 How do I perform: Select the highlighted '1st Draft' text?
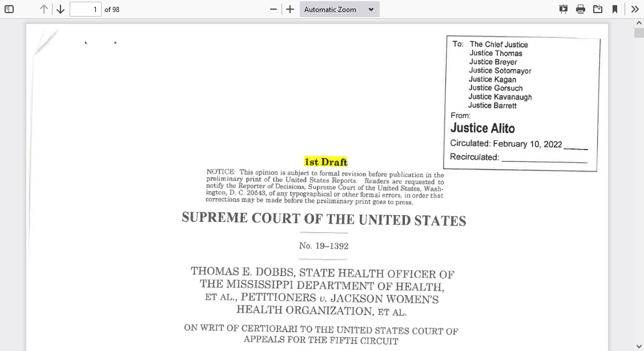(326, 162)
